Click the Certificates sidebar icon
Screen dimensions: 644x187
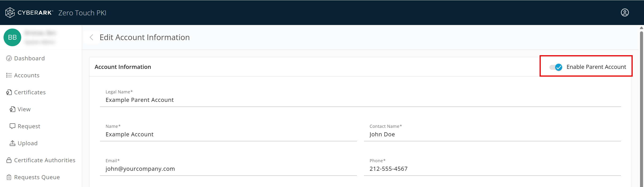coord(9,92)
